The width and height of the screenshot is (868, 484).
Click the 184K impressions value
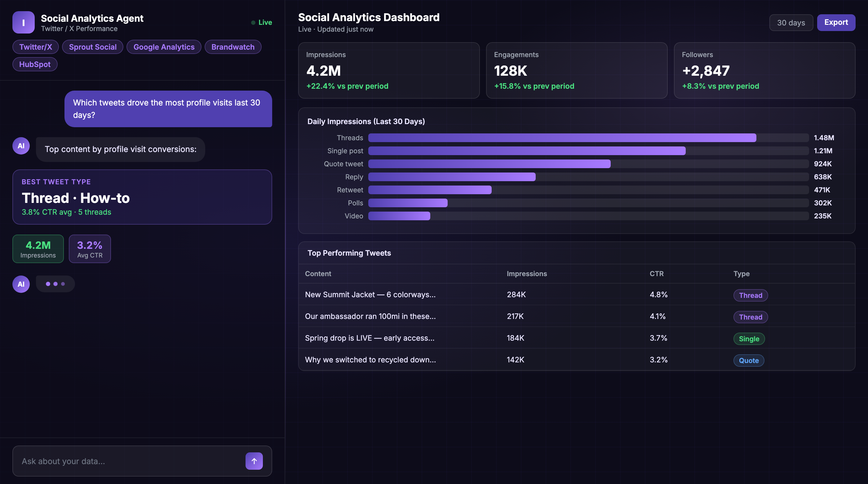(516, 338)
